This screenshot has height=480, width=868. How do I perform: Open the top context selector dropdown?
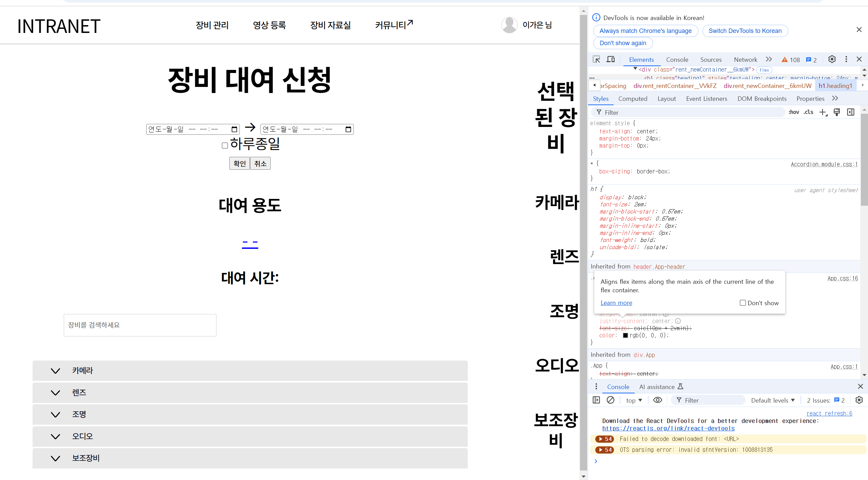[x=634, y=400]
